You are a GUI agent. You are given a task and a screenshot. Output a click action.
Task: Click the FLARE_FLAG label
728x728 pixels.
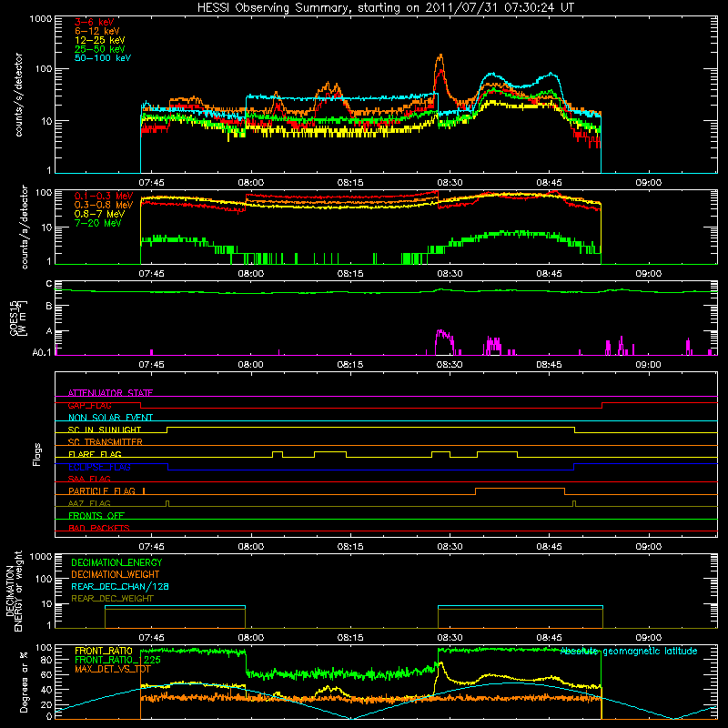point(95,454)
